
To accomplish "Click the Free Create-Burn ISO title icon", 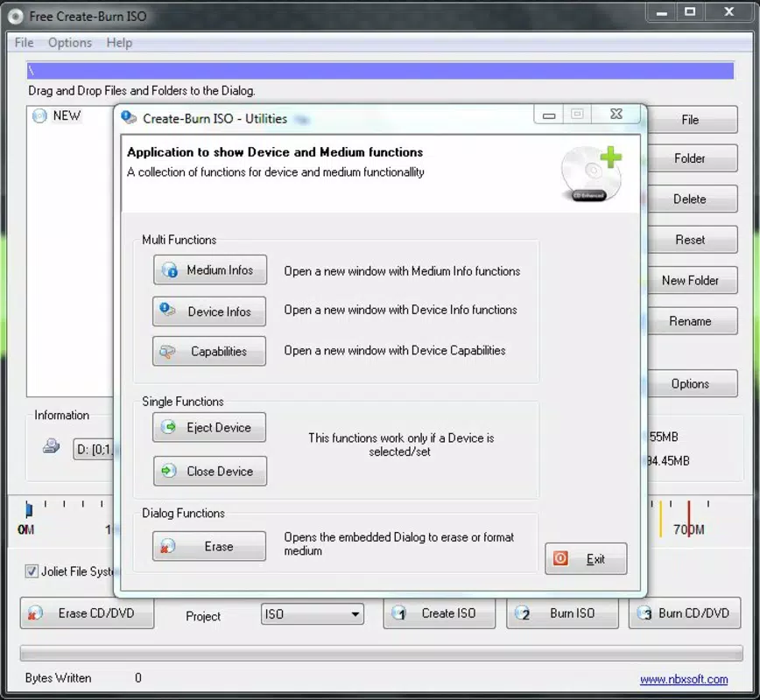I will click(x=16, y=17).
